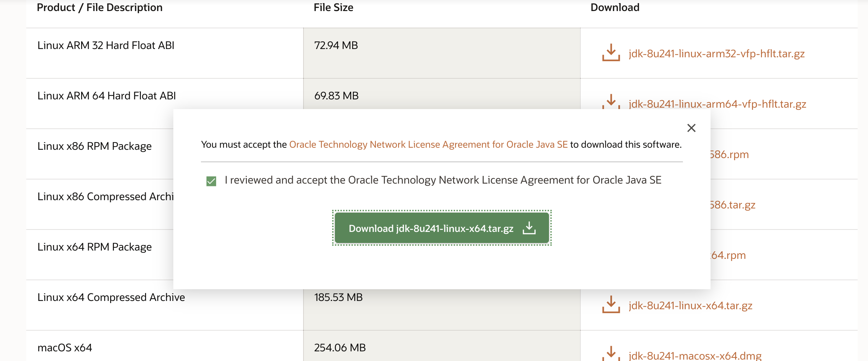The width and height of the screenshot is (868, 361).
Task: Click the "I reviewed and accept" label text
Action: coord(443,180)
